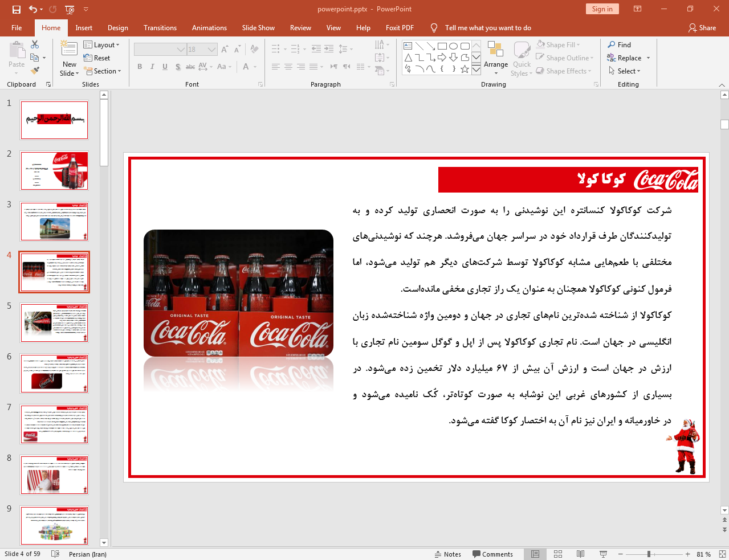Click the Slide Sorter view icon

point(558,554)
